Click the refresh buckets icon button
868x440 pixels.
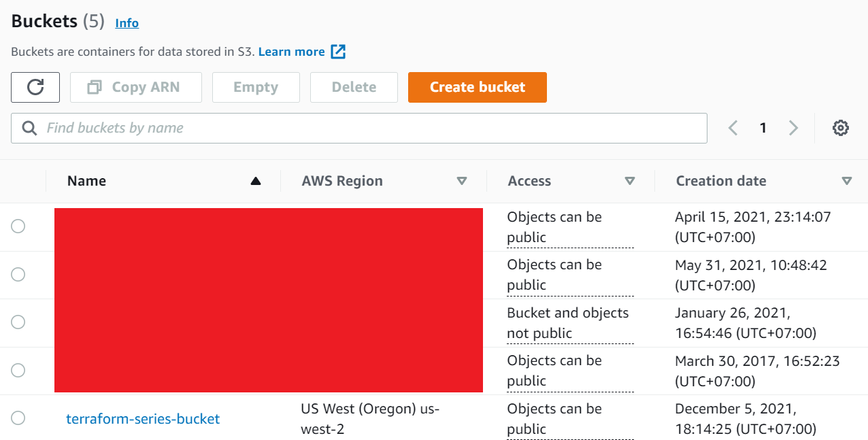[35, 87]
